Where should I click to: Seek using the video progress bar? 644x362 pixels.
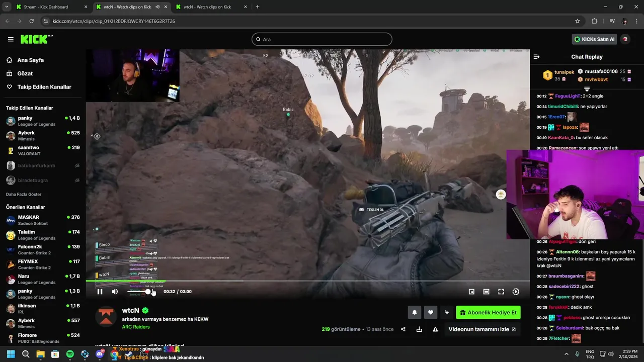[307, 281]
